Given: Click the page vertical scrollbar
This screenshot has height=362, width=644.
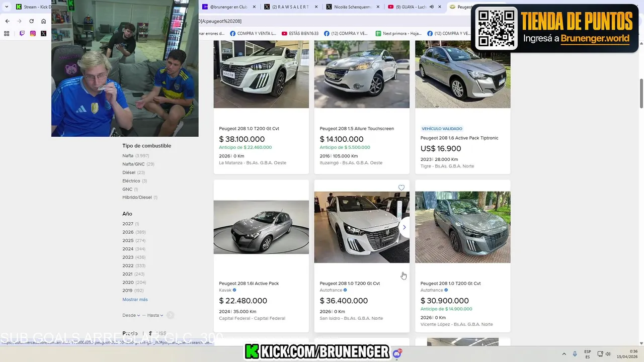Looking at the screenshot, I should [641, 93].
